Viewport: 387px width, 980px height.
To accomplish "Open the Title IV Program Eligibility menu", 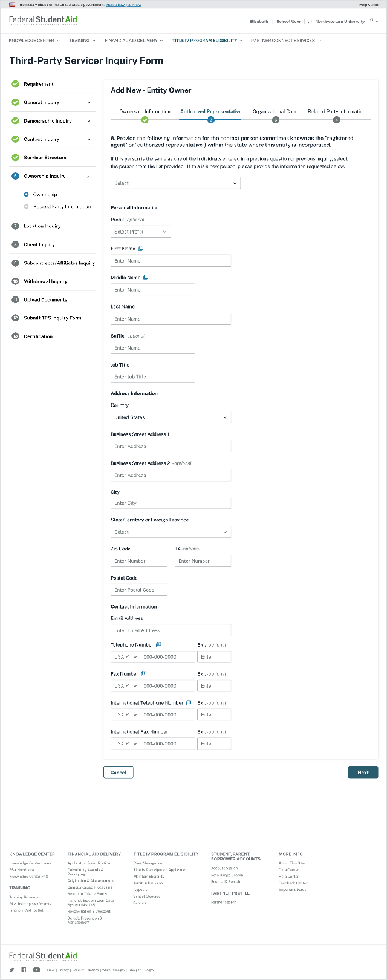I will (x=207, y=41).
